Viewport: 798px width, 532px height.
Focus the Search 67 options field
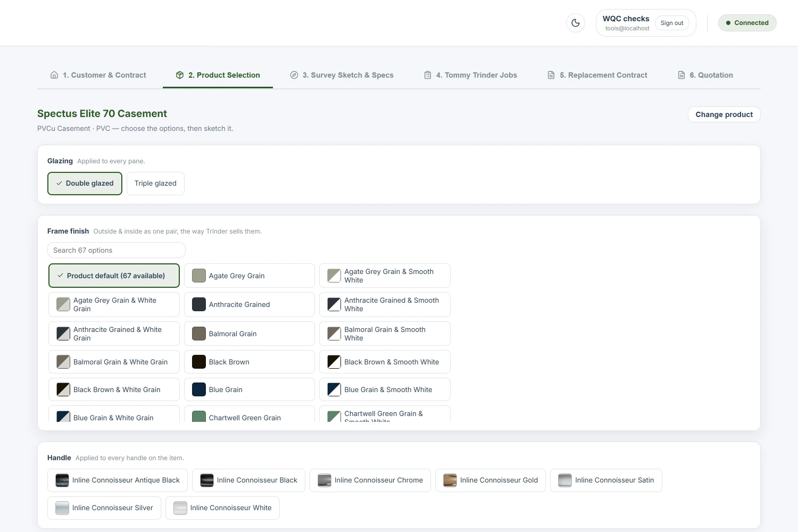(117, 250)
